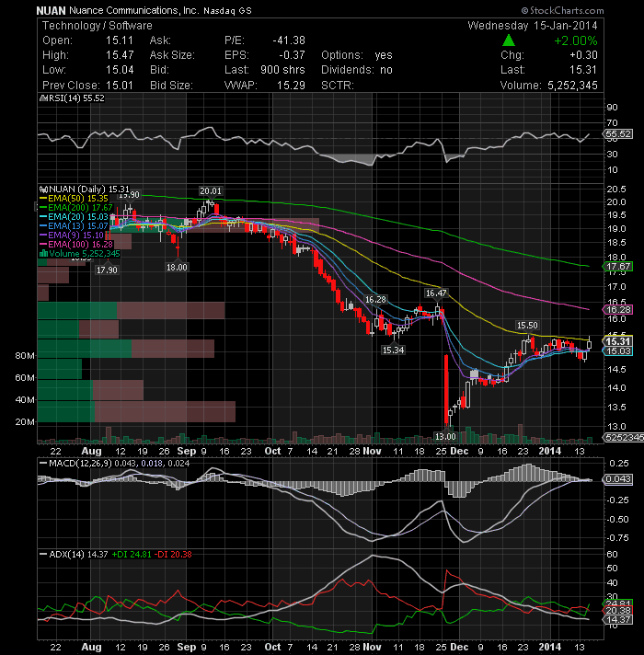Viewport: 644px width, 655px height.
Task: Click the RSI(14) indicator legend icon
Action: [43, 98]
